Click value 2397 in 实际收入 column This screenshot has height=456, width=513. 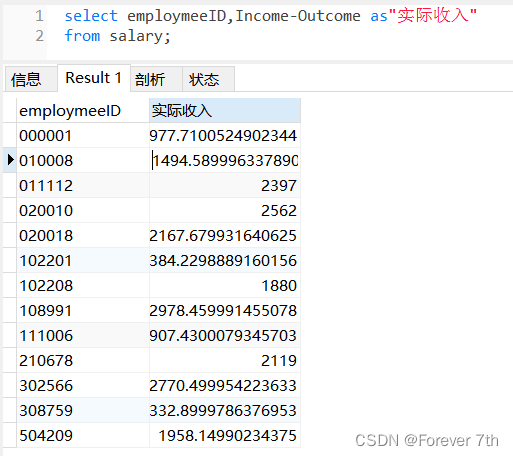[225, 185]
